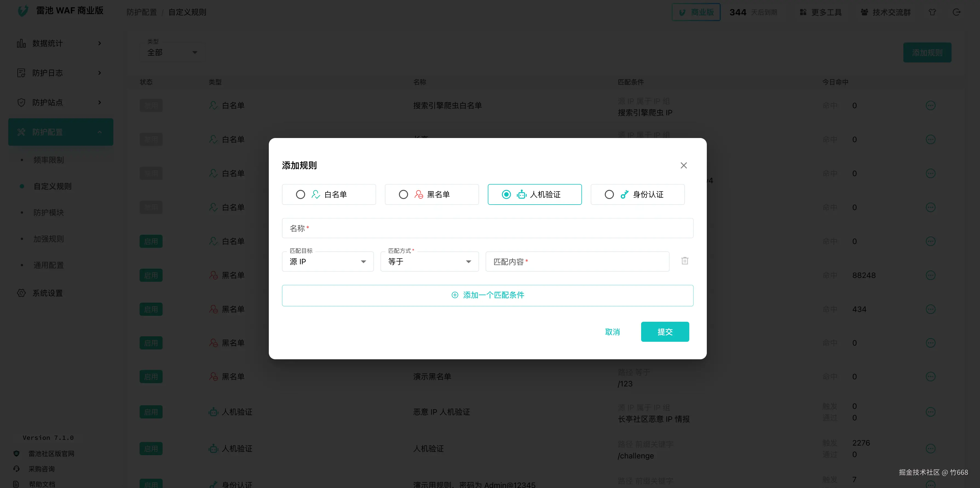This screenshot has width=980, height=488.
Task: Click the more-options icon on the 88248 hits row
Action: (x=930, y=275)
